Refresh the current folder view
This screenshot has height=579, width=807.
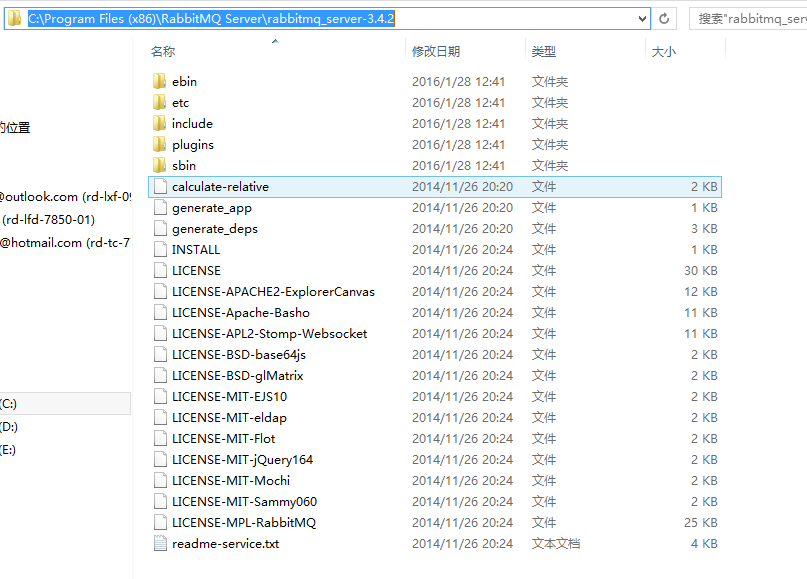tap(664, 19)
